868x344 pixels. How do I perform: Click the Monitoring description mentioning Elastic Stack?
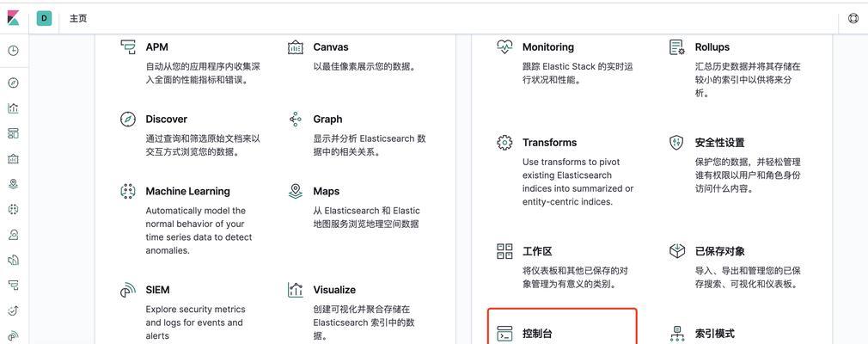578,73
